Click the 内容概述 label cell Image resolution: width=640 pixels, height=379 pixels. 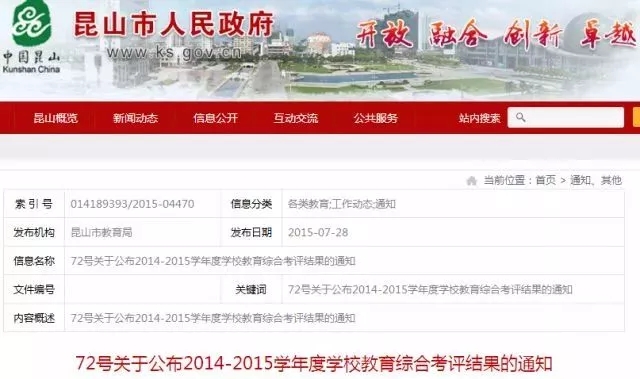(34, 318)
